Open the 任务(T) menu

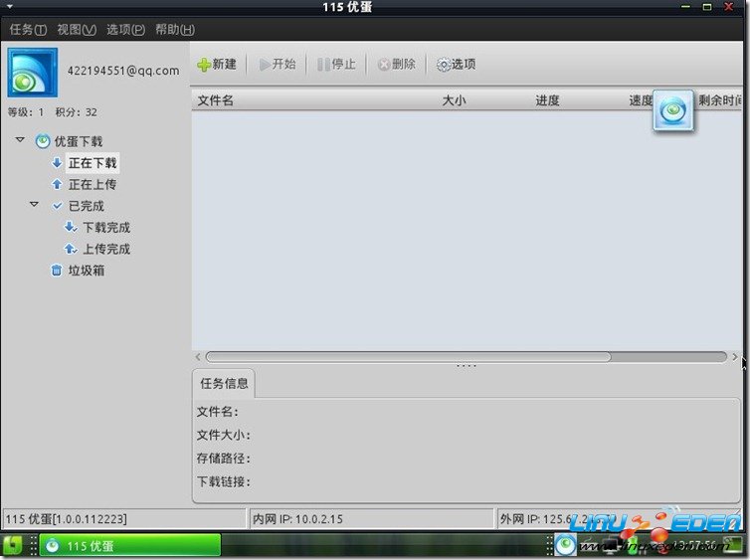pyautogui.click(x=28, y=30)
